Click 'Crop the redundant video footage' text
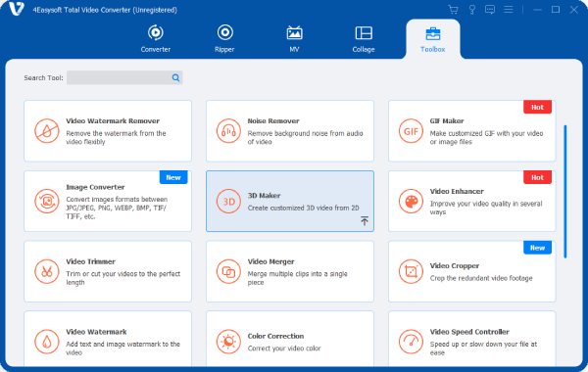This screenshot has height=372, width=588. pos(481,278)
